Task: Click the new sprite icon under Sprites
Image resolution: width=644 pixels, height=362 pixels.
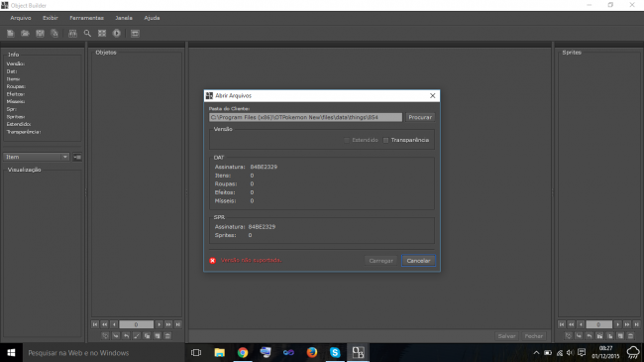Action: (x=620, y=336)
